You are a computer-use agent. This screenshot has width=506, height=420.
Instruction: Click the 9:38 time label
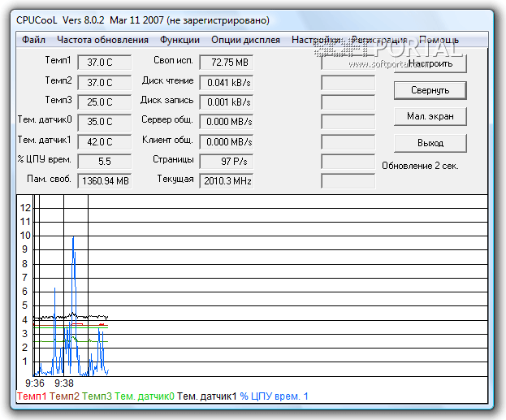[64, 383]
